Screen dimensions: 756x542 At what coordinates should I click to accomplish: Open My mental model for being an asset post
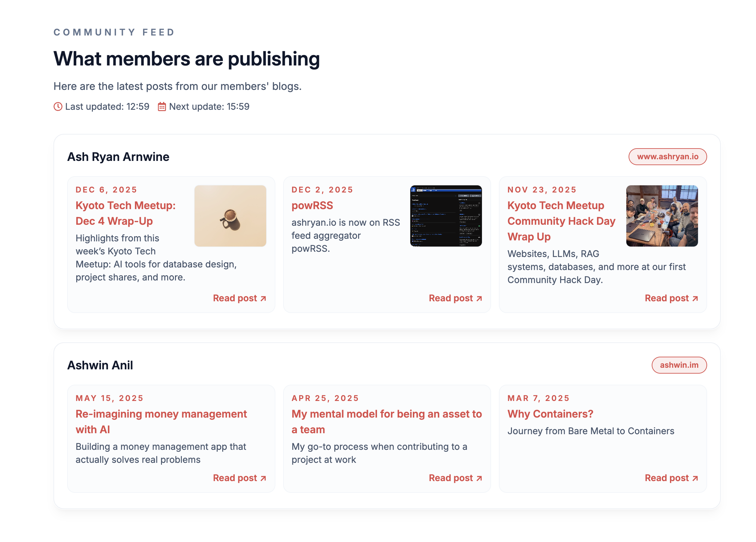tap(387, 421)
